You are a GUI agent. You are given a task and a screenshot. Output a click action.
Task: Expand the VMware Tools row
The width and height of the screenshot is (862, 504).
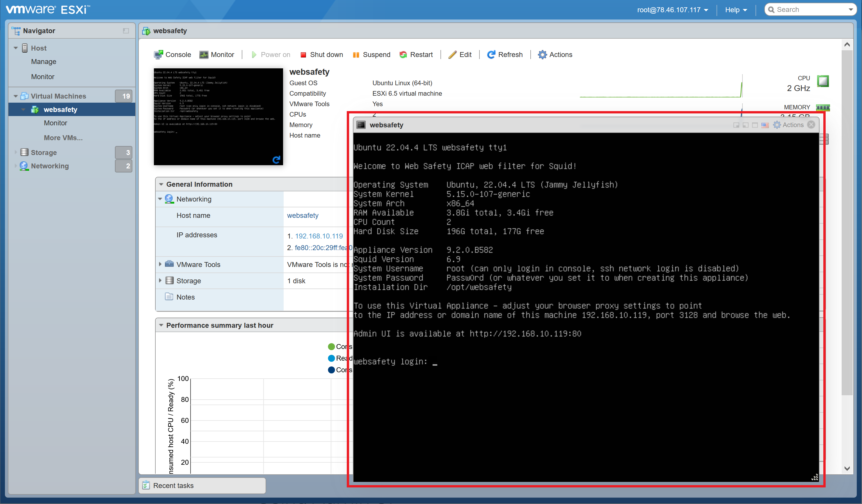[x=160, y=264]
